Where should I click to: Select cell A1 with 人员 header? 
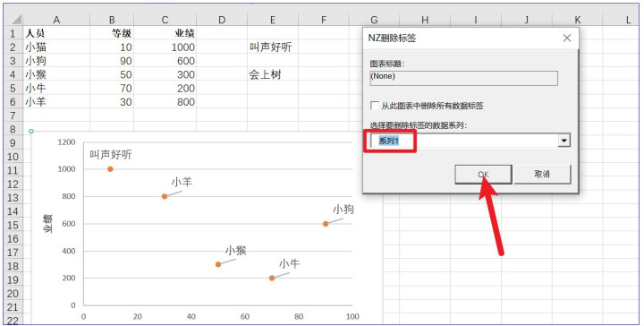coord(56,33)
